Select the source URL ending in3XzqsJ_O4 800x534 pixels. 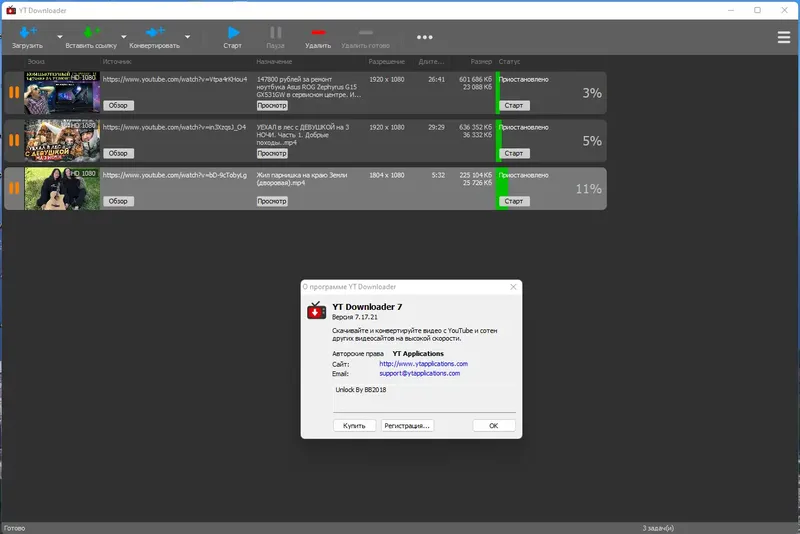point(174,128)
